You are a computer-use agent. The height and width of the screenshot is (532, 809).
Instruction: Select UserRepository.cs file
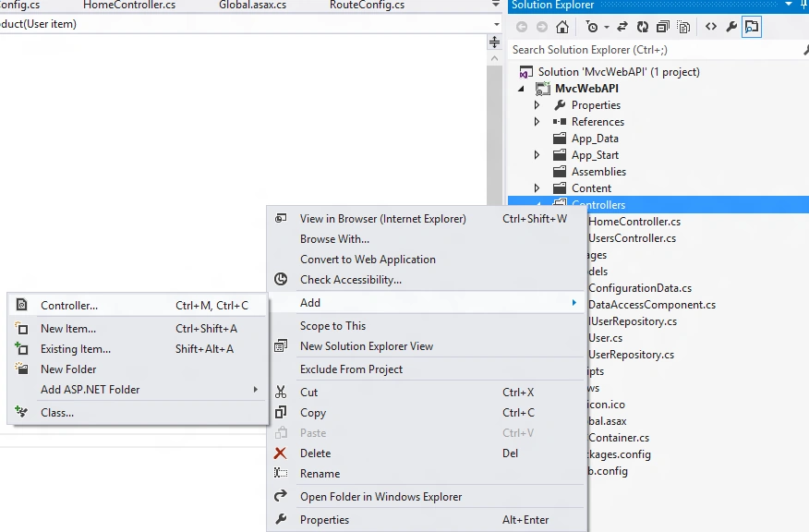coord(631,355)
